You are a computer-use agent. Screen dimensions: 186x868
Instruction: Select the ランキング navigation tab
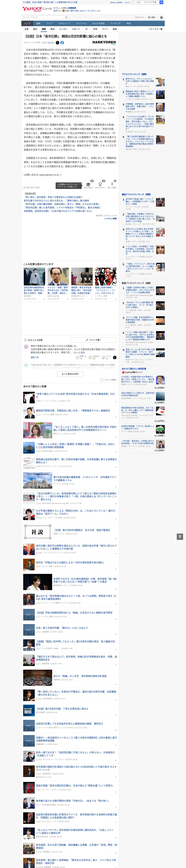(115, 24)
